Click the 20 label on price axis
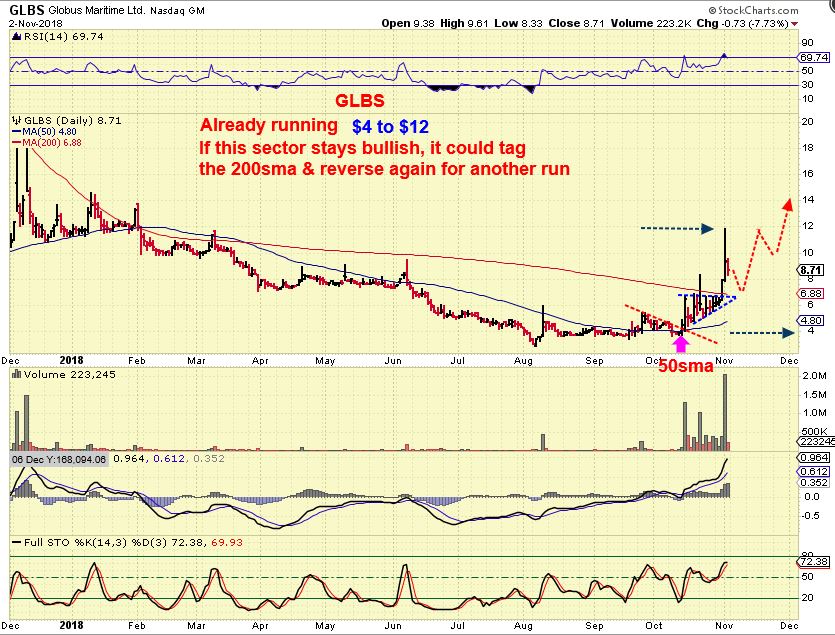 click(808, 122)
